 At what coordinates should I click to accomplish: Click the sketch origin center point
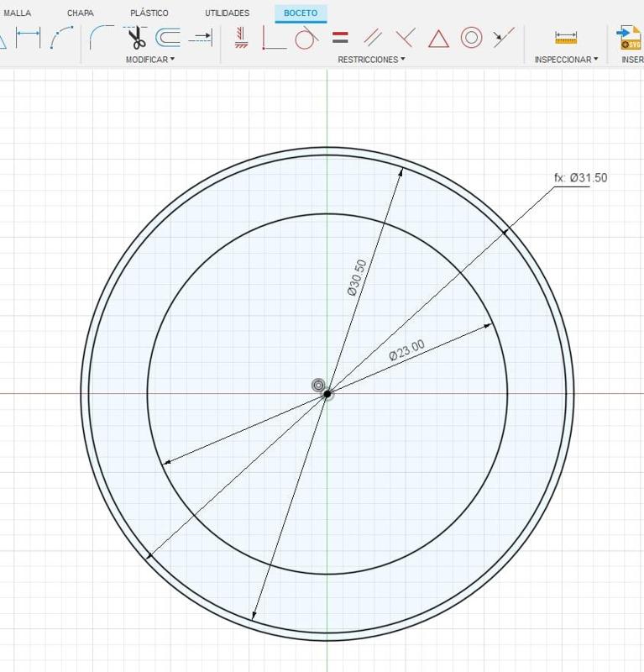click(327, 394)
